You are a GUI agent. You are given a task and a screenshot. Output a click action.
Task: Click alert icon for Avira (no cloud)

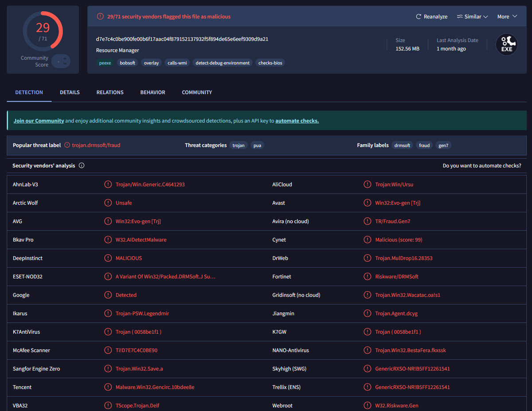click(x=367, y=221)
